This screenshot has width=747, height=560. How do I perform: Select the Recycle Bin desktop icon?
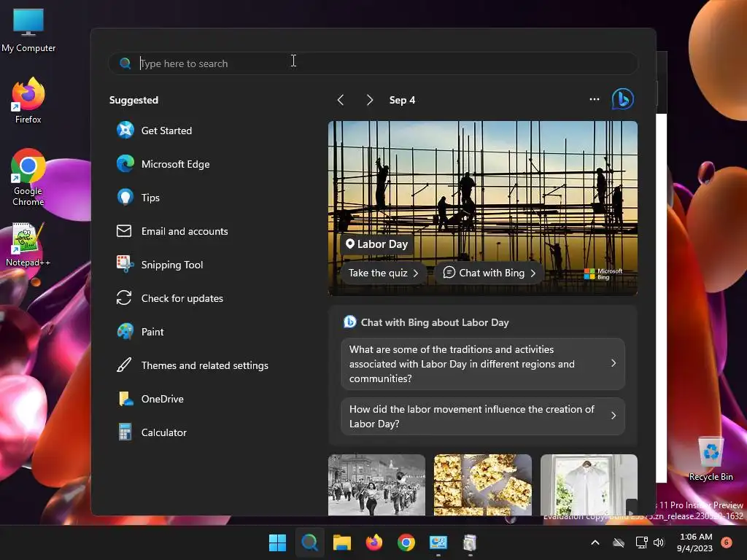tap(711, 459)
